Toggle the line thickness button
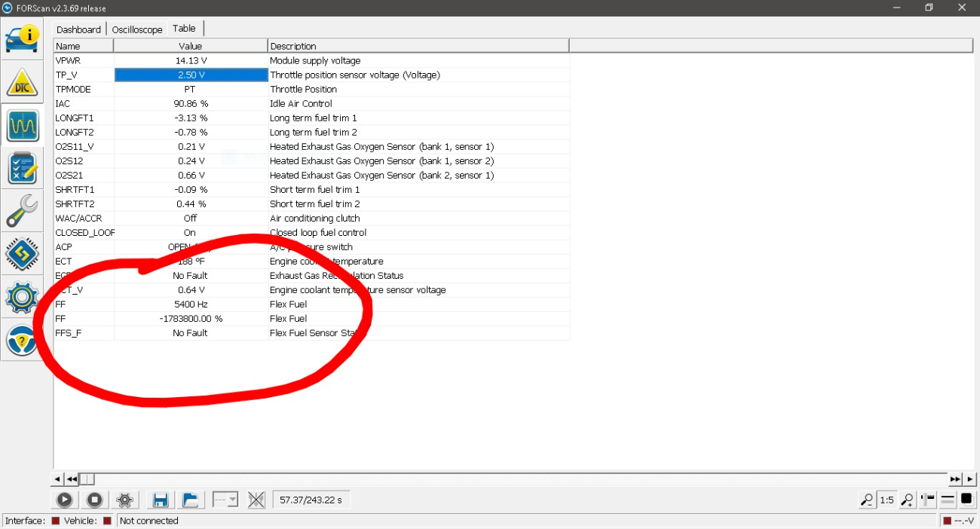 (948, 499)
